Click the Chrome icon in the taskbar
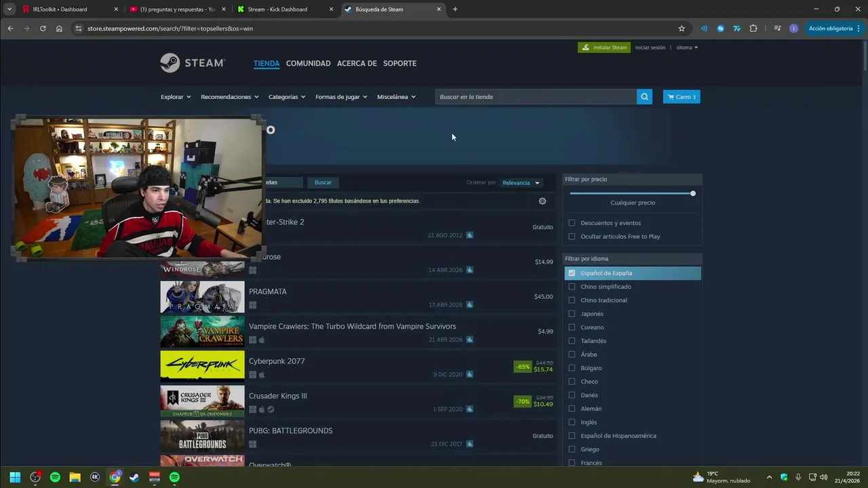This screenshot has height=488, width=868. 115,477
